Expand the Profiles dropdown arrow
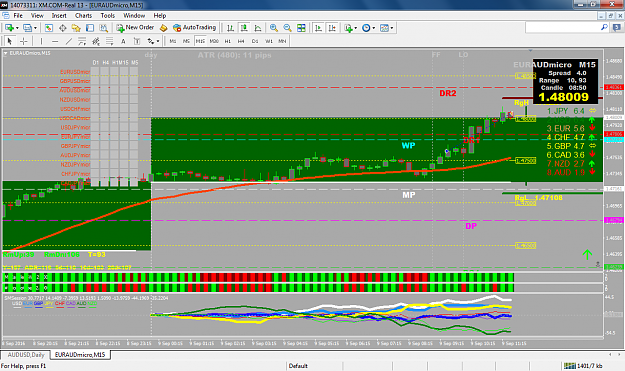 point(35,28)
